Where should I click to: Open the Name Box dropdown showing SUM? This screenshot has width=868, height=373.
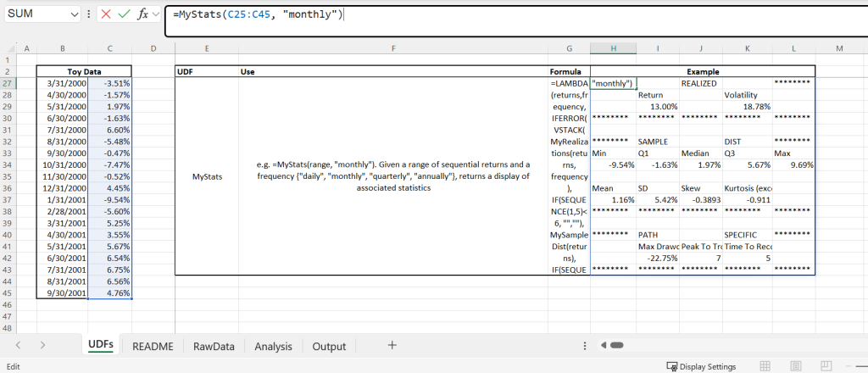(75, 14)
